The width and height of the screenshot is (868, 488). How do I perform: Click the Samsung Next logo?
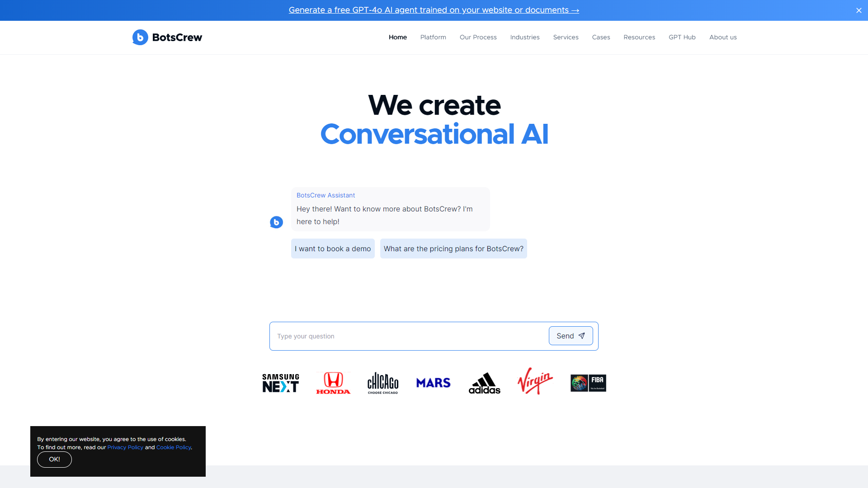(280, 383)
